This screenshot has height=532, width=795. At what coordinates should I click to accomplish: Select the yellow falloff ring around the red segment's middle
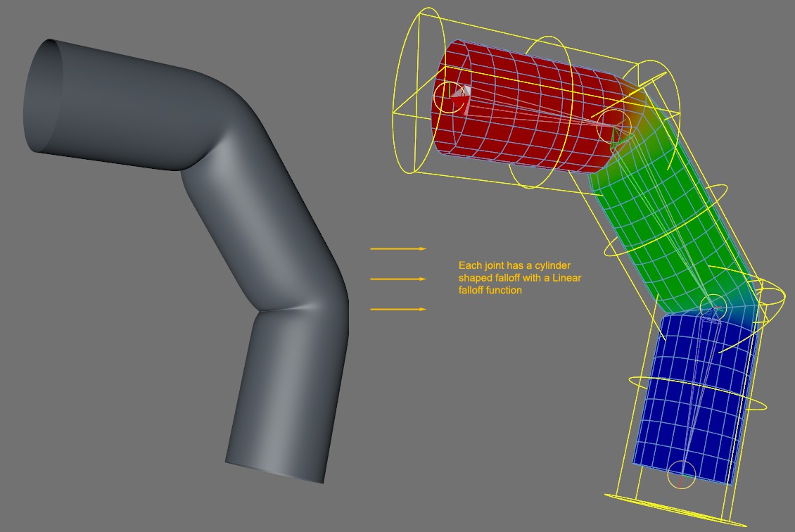click(540, 113)
